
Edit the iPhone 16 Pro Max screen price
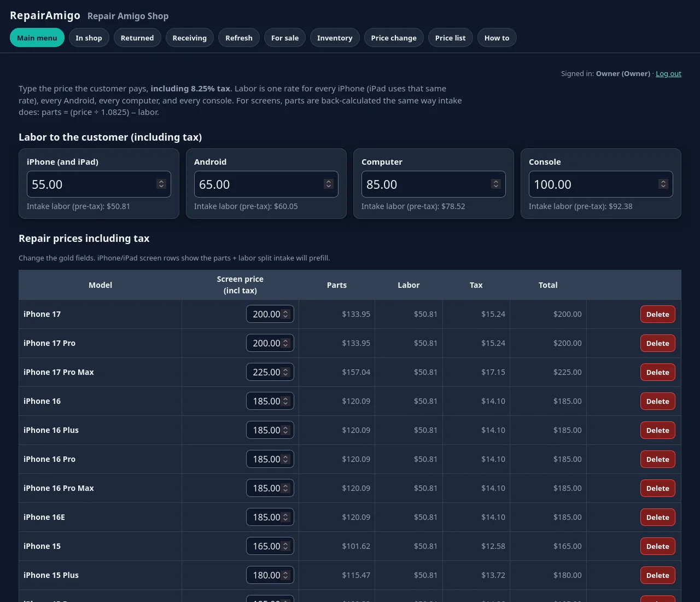point(270,488)
